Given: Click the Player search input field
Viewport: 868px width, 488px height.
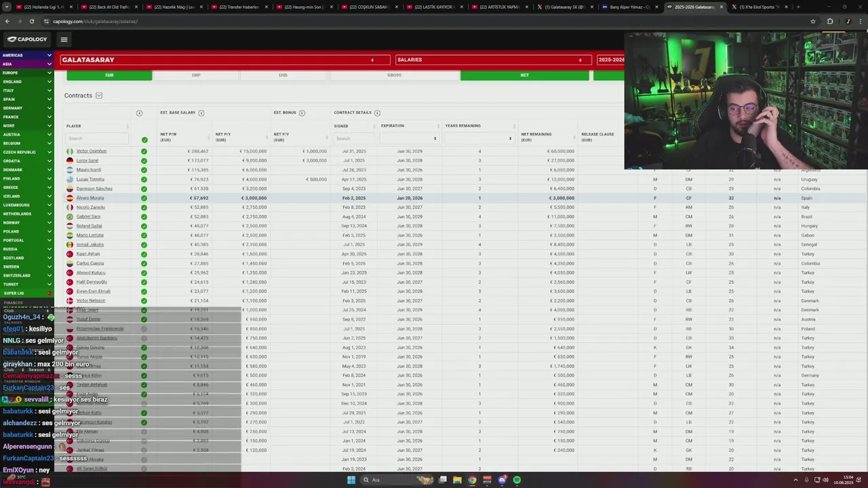Looking at the screenshot, I should coord(97,138).
